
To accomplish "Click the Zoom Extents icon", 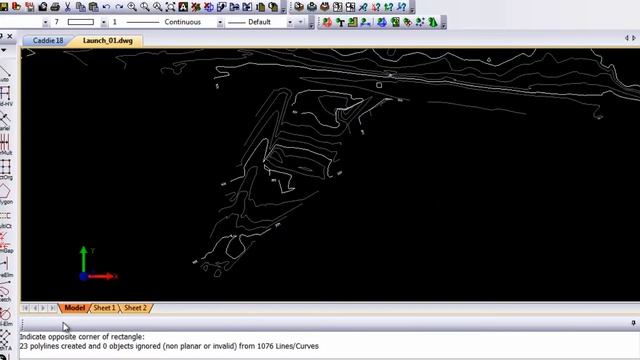I will point(170,7).
